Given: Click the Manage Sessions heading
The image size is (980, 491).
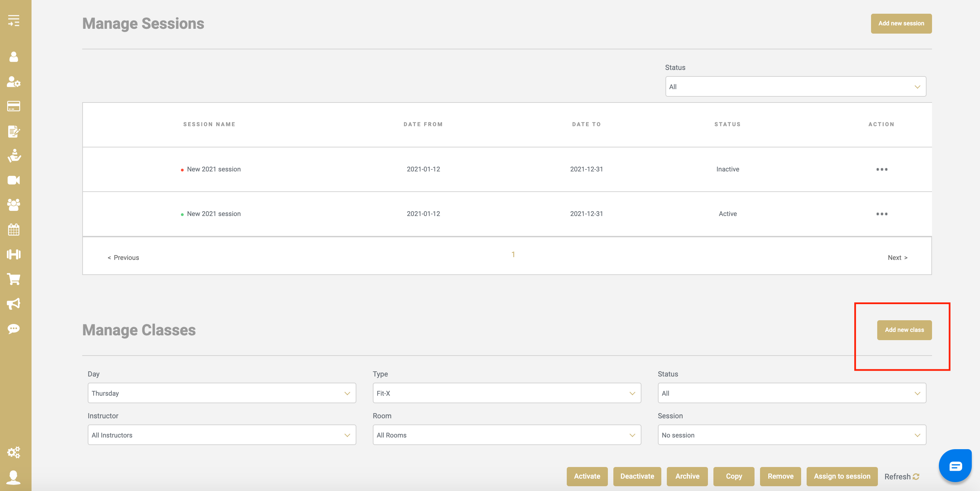Looking at the screenshot, I should (x=143, y=24).
